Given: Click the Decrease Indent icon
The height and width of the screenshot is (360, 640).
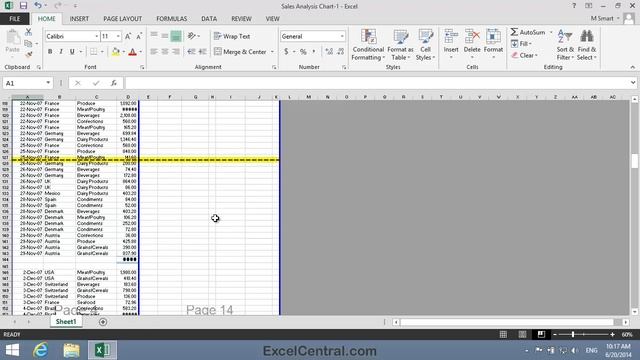Looking at the screenshot, I should [191, 52].
